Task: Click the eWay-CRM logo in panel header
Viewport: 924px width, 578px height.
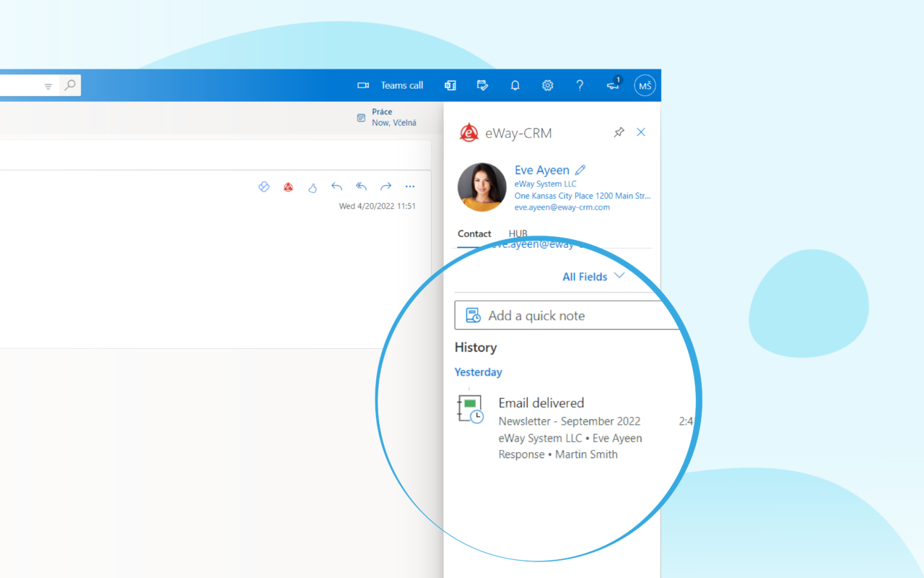Action: tap(469, 133)
